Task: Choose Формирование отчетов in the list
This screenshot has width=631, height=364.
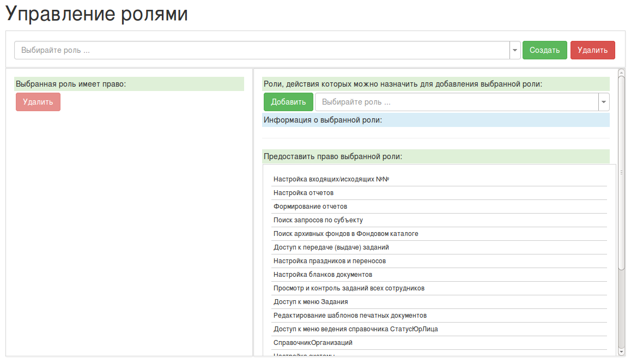Action: click(x=310, y=207)
